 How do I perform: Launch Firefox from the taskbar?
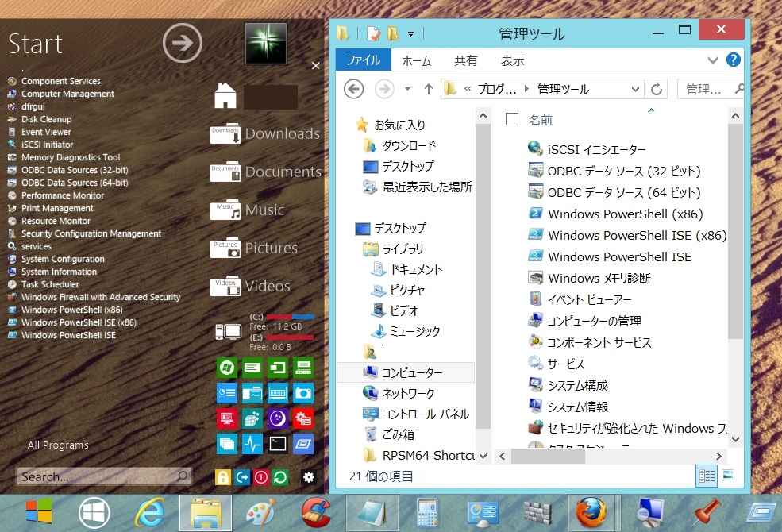591,512
